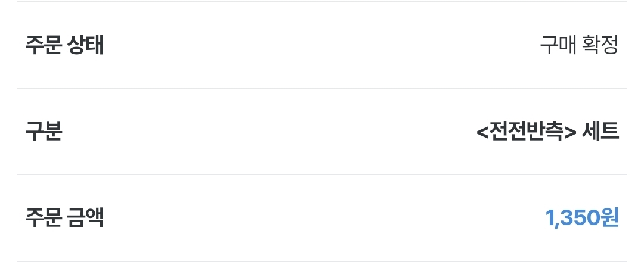
Task: Click the word 구매 in order status
Action: [558, 45]
